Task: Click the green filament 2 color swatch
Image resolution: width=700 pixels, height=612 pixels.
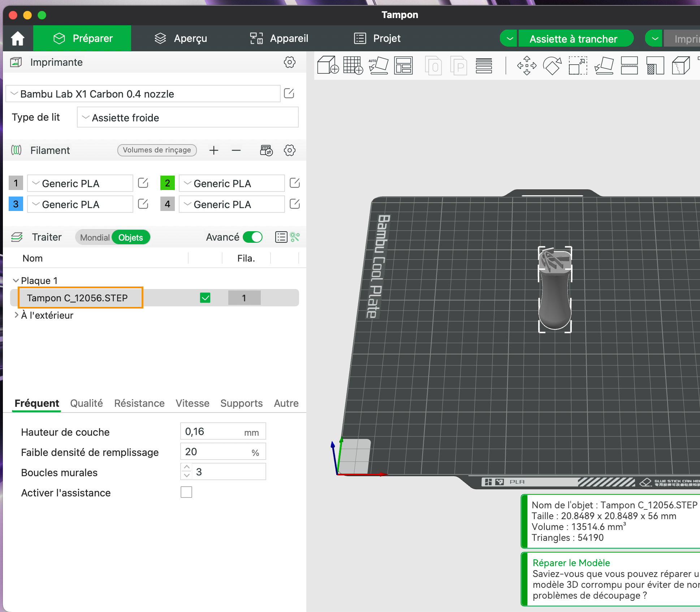Action: 167,183
